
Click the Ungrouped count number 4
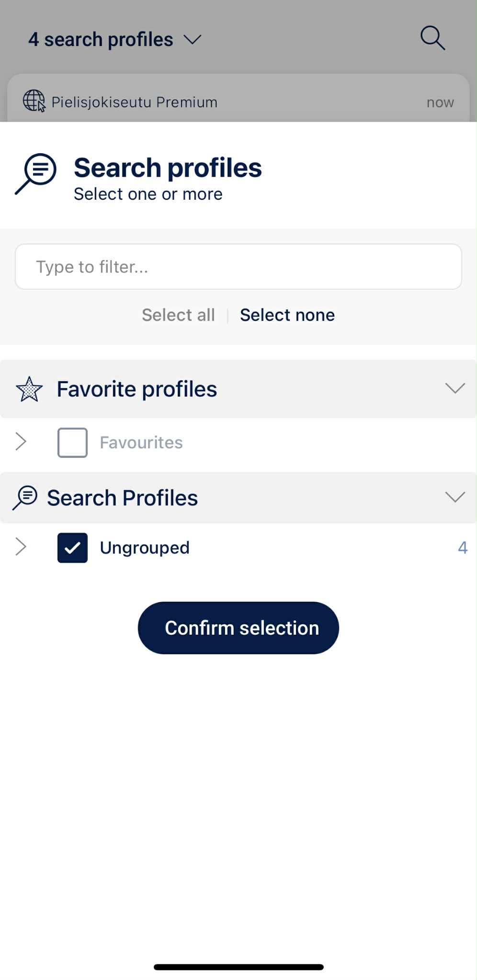pos(462,547)
